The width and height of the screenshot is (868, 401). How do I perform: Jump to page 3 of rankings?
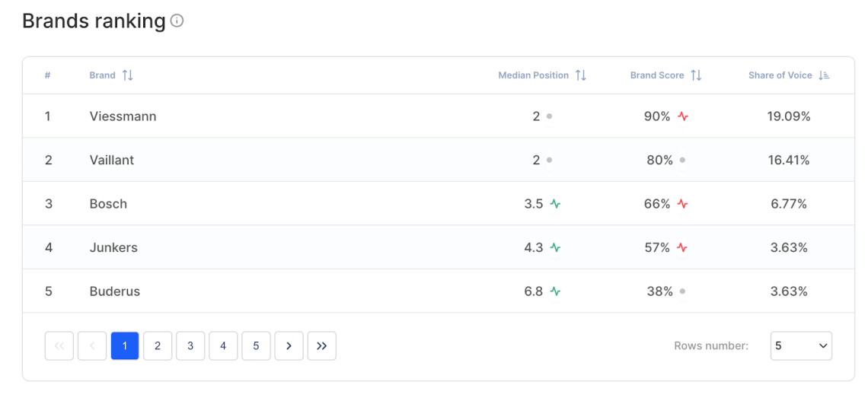click(190, 345)
